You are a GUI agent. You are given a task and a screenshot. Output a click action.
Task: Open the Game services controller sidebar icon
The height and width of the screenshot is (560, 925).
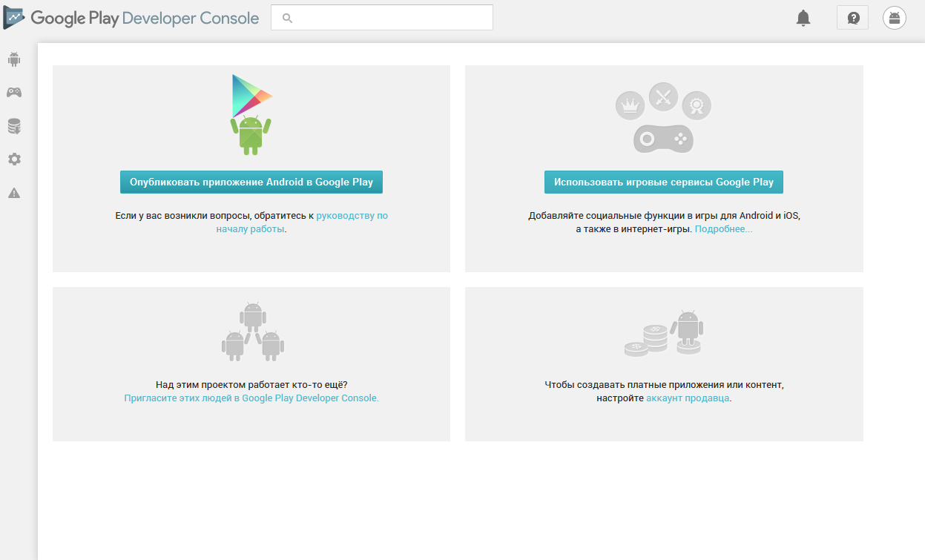(14, 93)
